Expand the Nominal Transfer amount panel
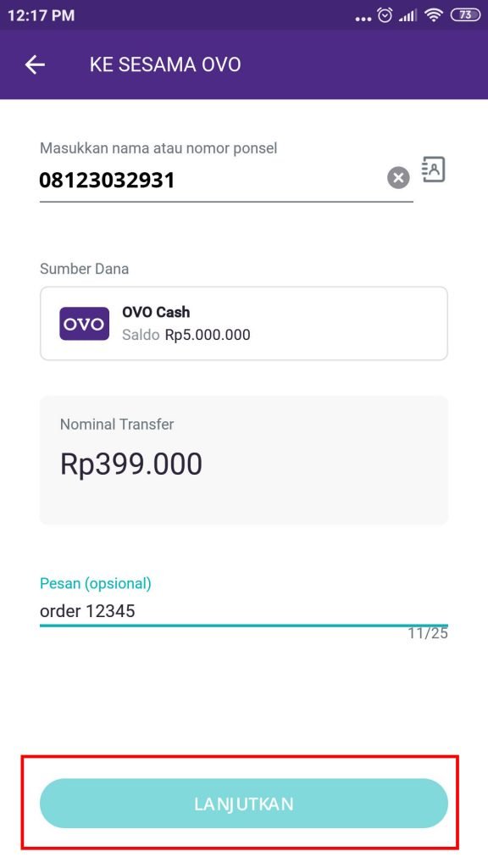 243,459
